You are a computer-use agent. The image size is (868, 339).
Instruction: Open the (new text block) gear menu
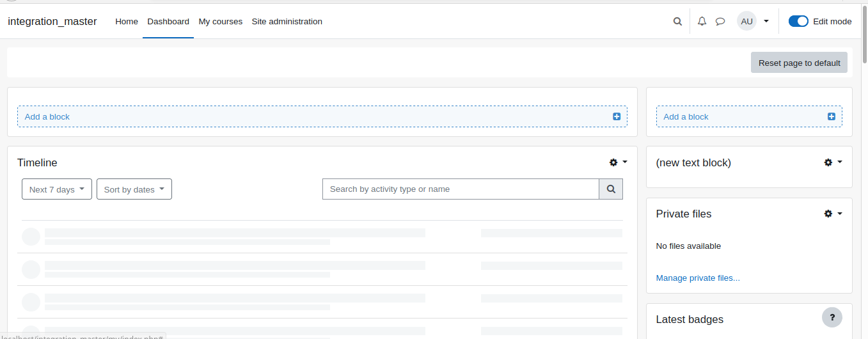tap(833, 162)
